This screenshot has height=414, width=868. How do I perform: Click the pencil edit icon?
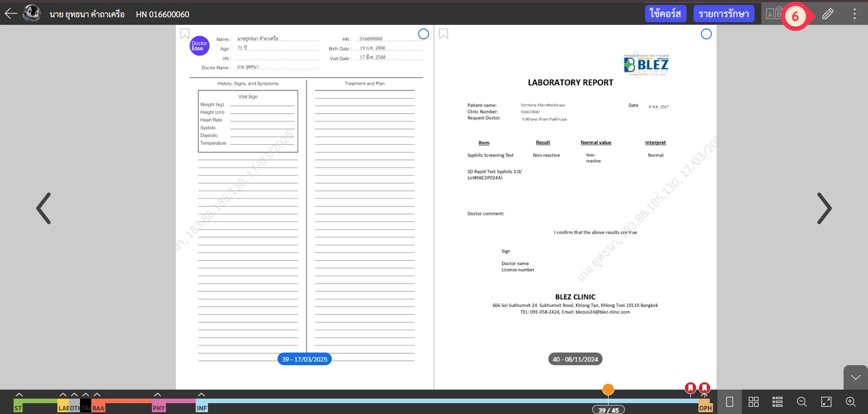827,14
